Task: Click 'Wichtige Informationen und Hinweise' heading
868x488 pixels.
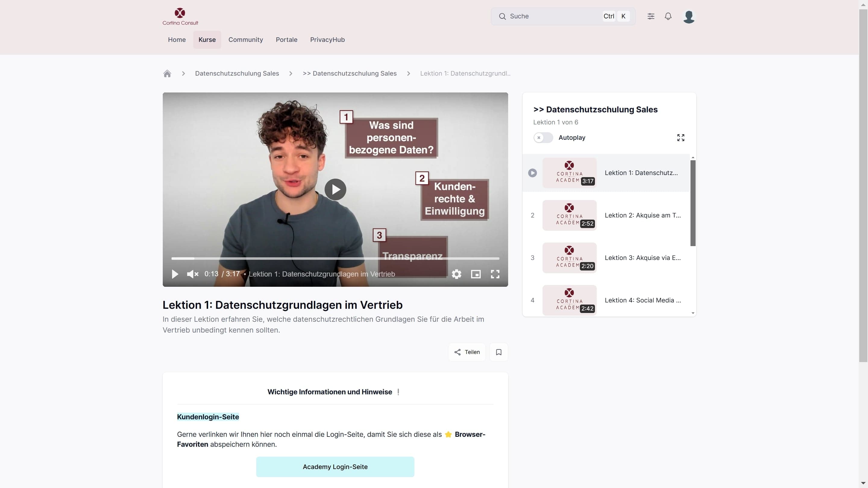Action: click(x=329, y=392)
